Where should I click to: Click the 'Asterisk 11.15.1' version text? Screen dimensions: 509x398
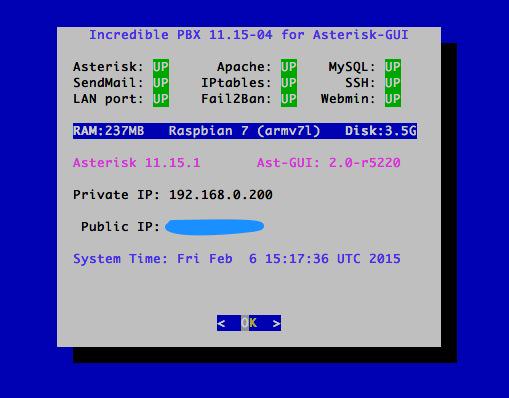point(137,163)
